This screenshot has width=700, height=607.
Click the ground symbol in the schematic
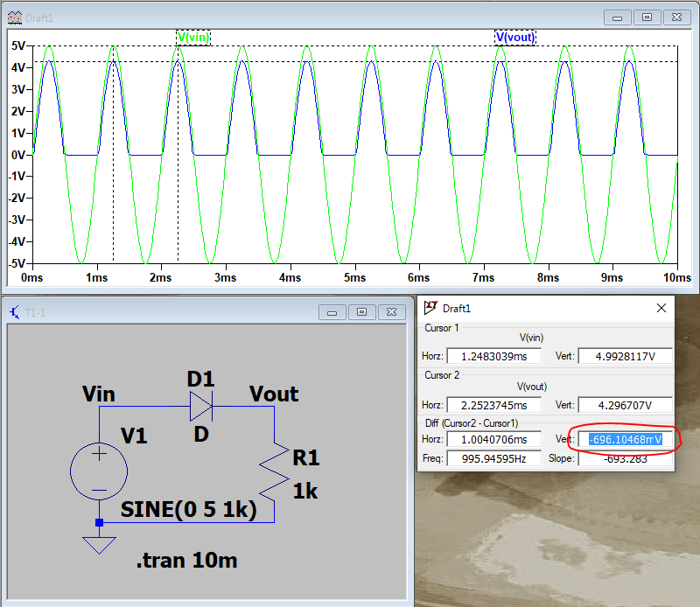click(99, 544)
